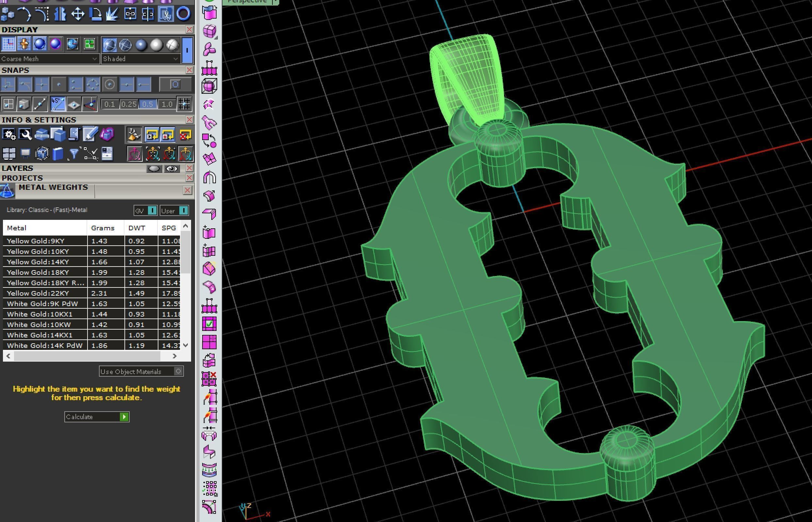This screenshot has width=812, height=522.
Task: Click the three boxes group icon
Action: coord(8,14)
